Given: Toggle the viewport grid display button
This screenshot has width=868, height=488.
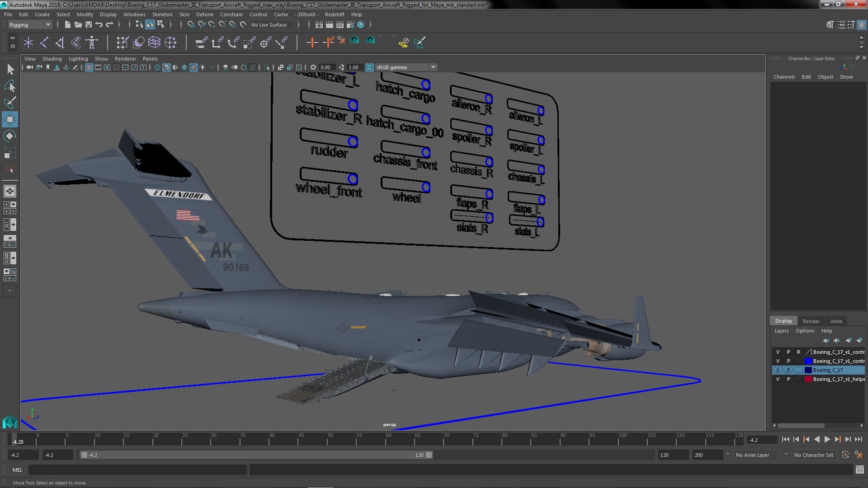Looking at the screenshot, I should tap(89, 67).
